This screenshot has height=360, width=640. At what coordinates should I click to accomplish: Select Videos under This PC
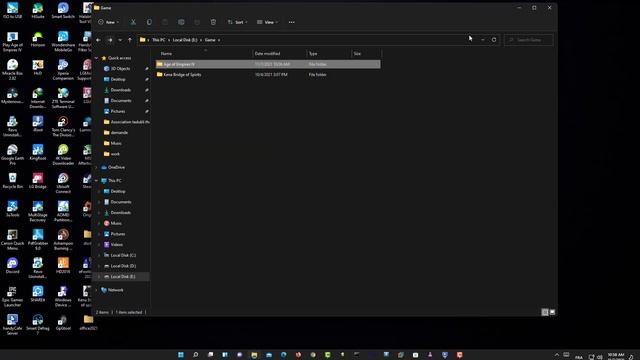pyautogui.click(x=116, y=244)
